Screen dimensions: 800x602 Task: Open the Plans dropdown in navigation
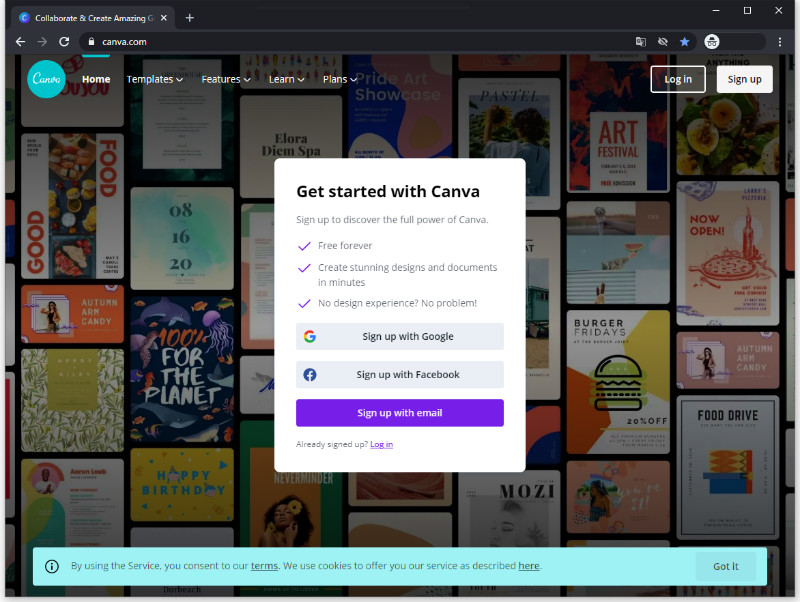[x=340, y=80]
